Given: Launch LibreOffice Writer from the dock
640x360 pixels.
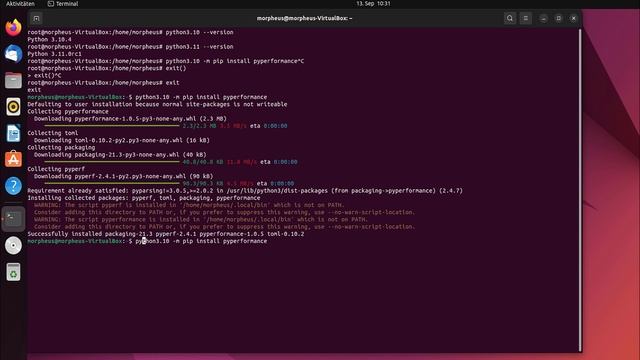Looking at the screenshot, I should point(13,133).
